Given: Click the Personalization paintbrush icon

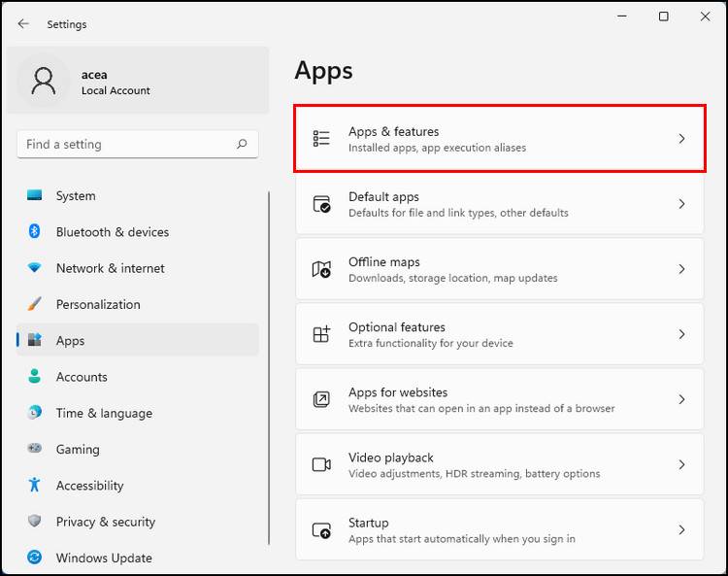Looking at the screenshot, I should point(34,304).
